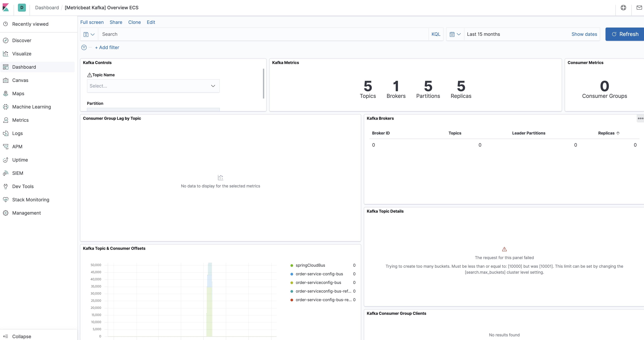The height and width of the screenshot is (340, 644).
Task: Open the help menu lifebuoy icon
Action: pos(623,7)
